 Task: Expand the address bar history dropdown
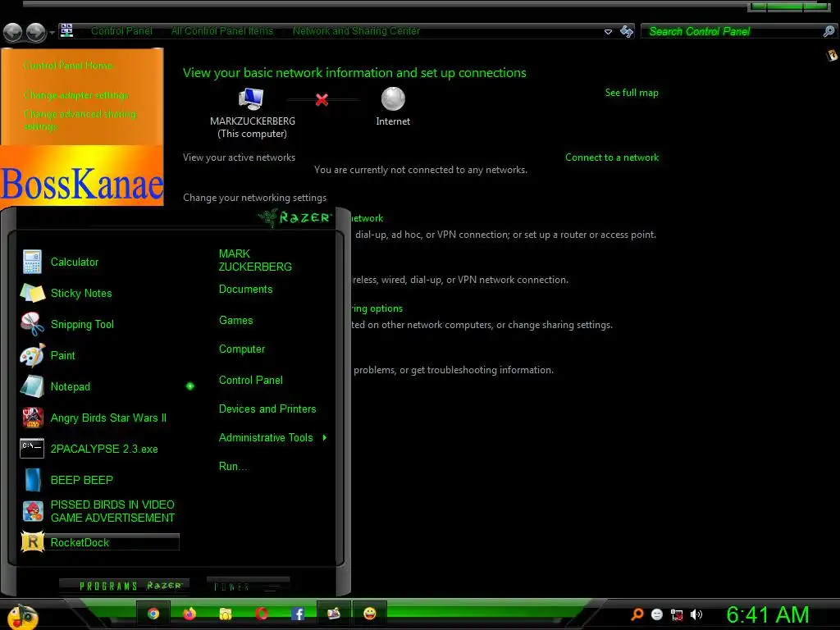pos(608,32)
